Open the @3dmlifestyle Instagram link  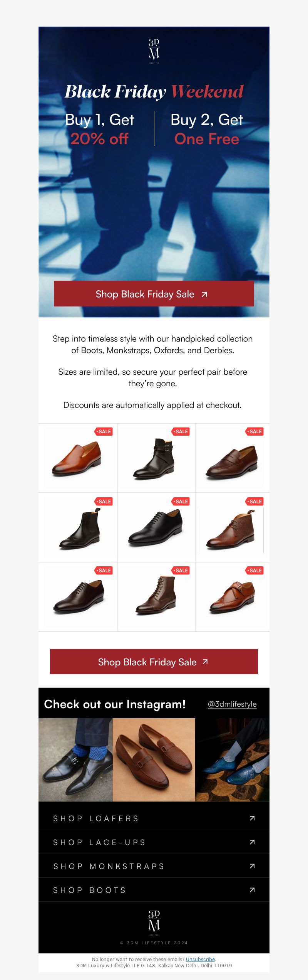point(232,704)
